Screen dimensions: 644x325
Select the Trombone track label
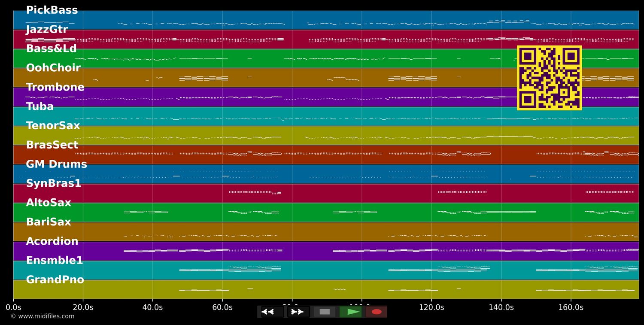coord(55,88)
